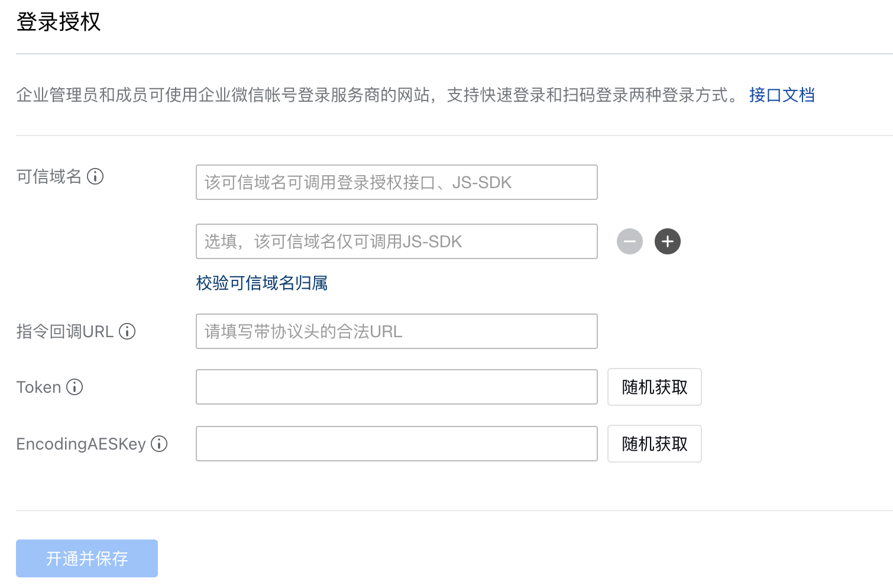Click the Token info icon
The image size is (893, 588).
pos(75,387)
